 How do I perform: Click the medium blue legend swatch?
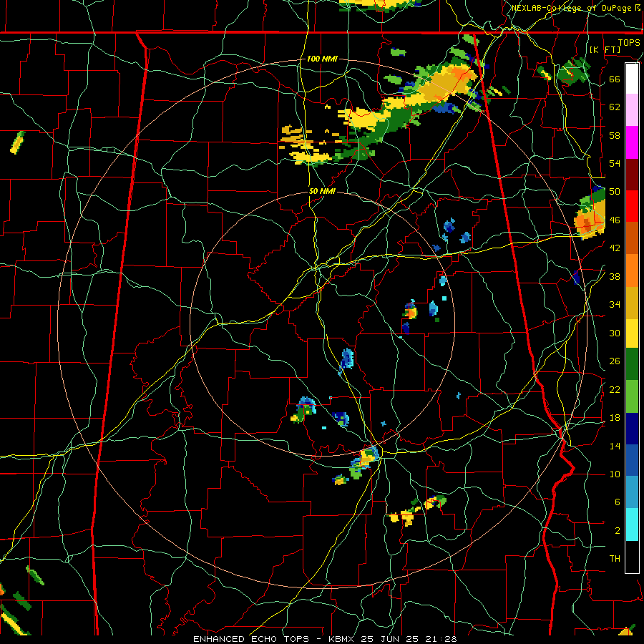tap(632, 460)
